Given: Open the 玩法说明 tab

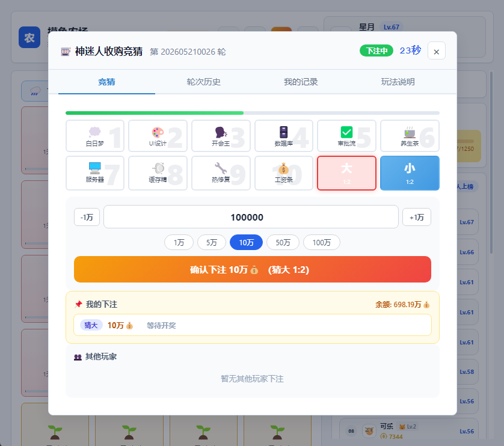Looking at the screenshot, I should coord(398,82).
